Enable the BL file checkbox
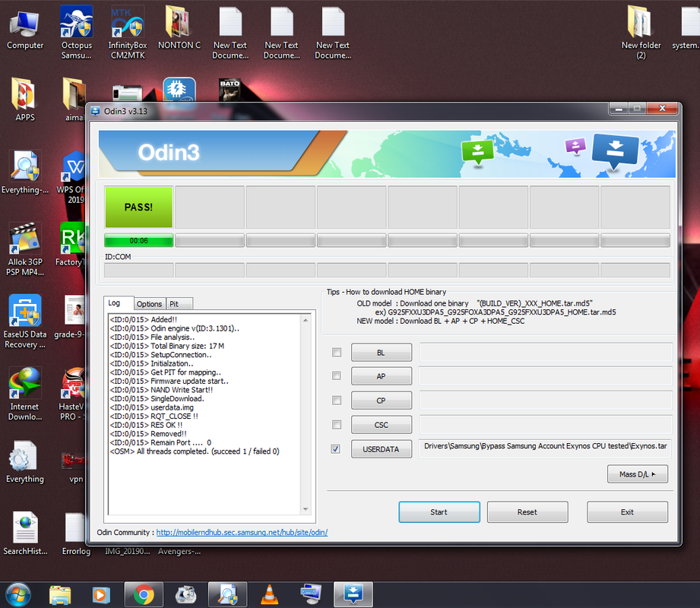Image resolution: width=700 pixels, height=608 pixels. pos(337,352)
